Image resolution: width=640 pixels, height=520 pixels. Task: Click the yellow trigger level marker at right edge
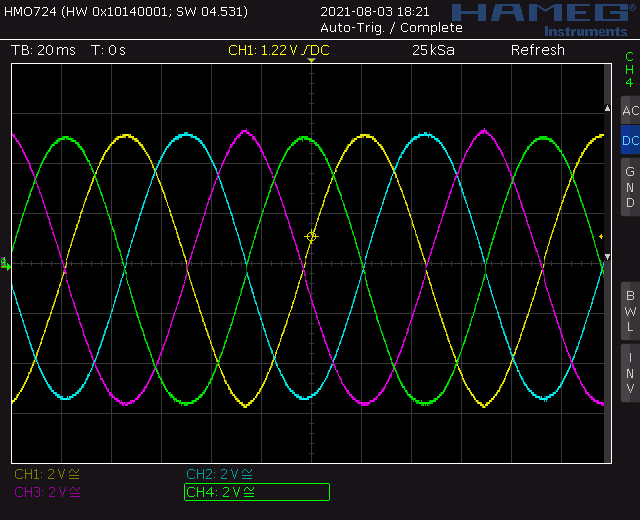pos(601,236)
